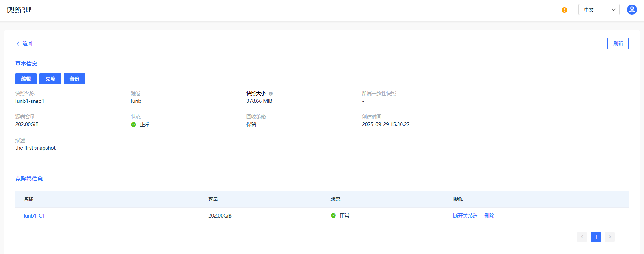Viewport: 644px width, 254px height.
Task: Click 删除 to delete lunb1-C1
Action: click(489, 216)
